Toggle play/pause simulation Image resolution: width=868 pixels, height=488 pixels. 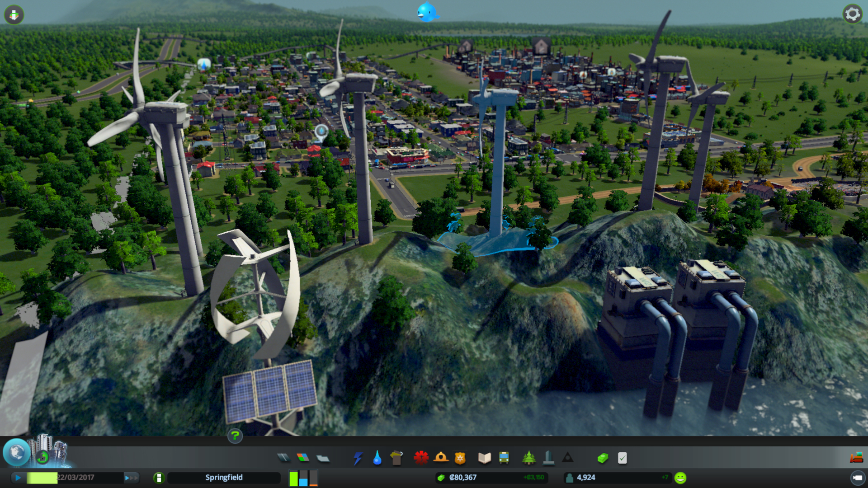[18, 478]
